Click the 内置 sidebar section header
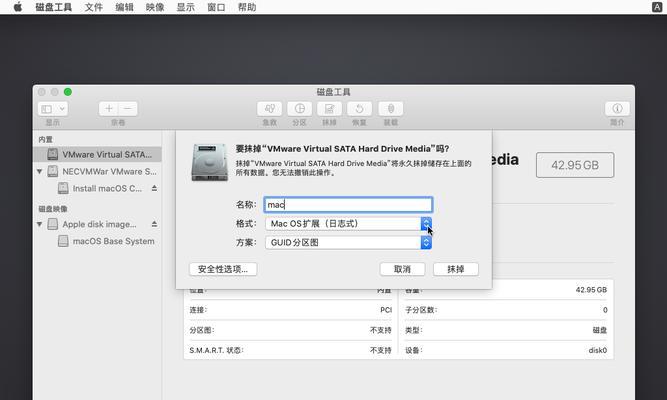This screenshot has width=667, height=400. point(46,140)
